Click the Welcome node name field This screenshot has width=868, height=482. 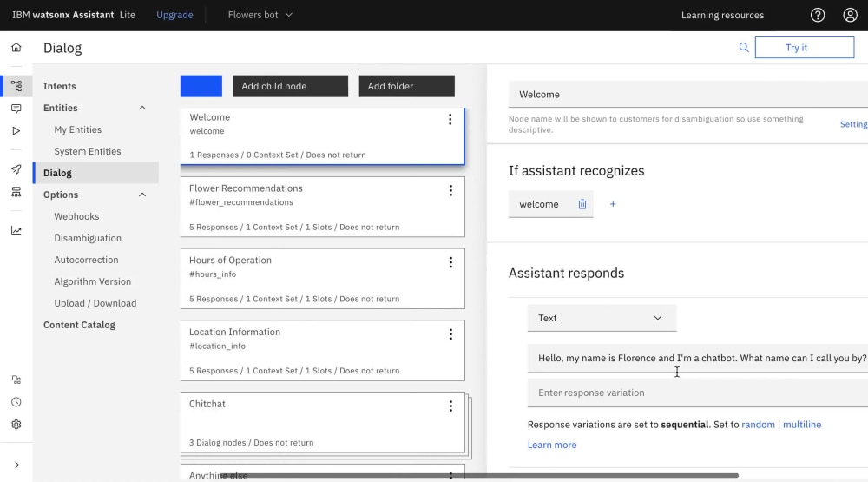click(x=688, y=94)
